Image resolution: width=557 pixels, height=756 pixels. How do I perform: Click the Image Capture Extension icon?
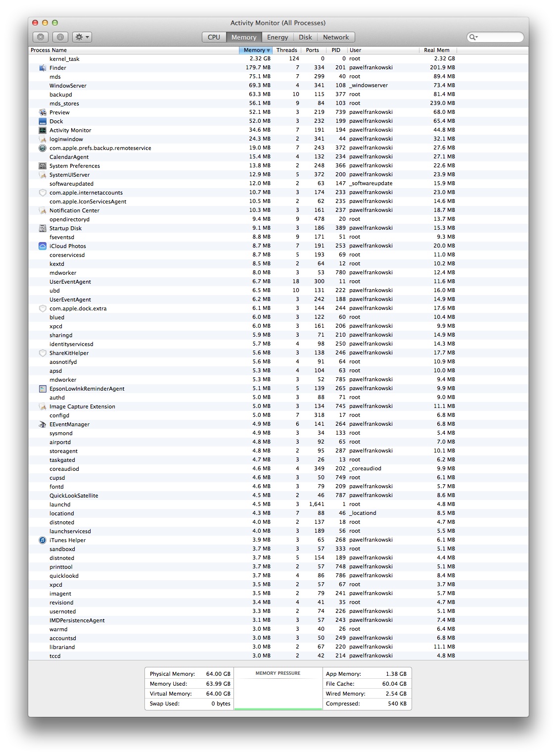[x=43, y=406]
